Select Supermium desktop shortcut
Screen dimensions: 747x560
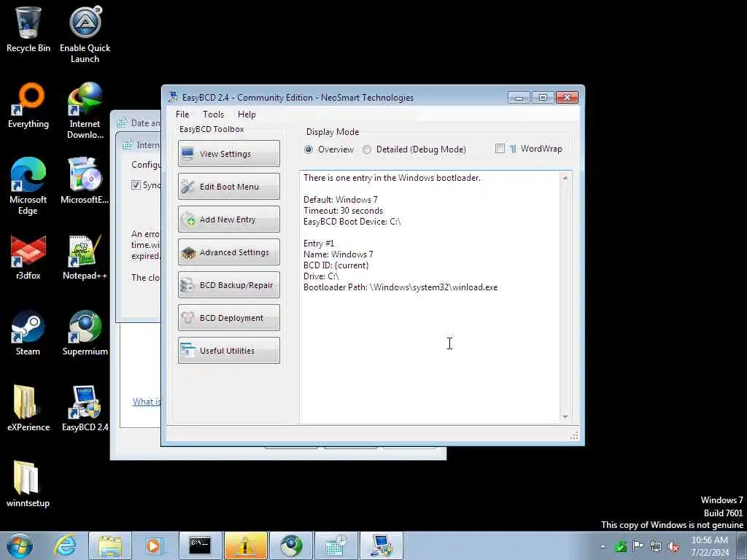(85, 333)
